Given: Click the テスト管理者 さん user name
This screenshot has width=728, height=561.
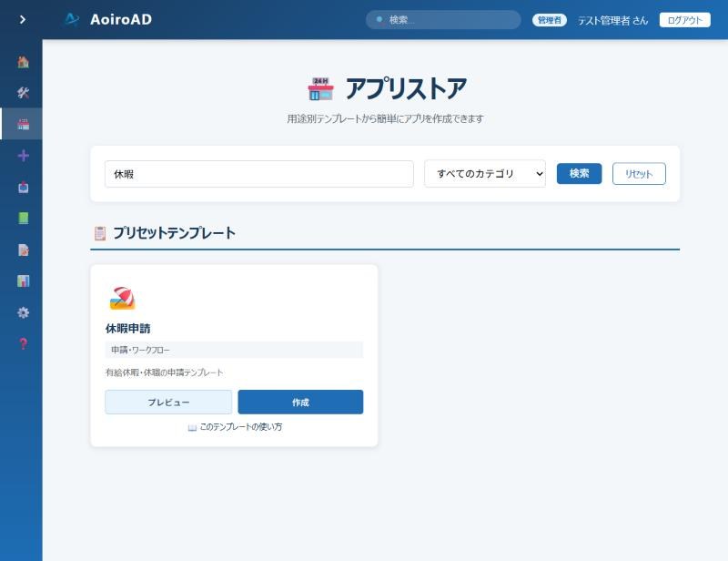Looking at the screenshot, I should (x=612, y=20).
